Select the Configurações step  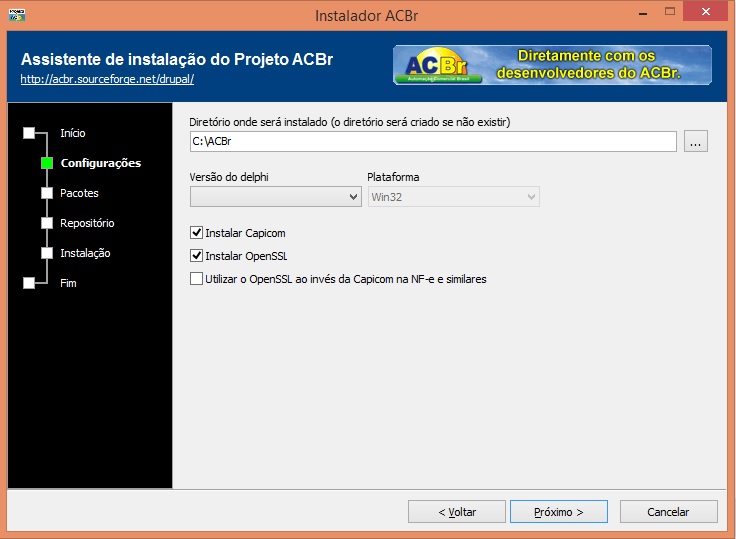(x=100, y=163)
